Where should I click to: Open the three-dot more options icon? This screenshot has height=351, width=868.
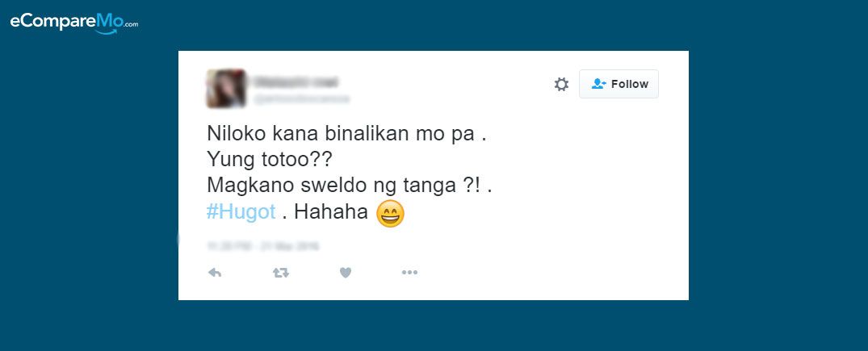(x=409, y=273)
